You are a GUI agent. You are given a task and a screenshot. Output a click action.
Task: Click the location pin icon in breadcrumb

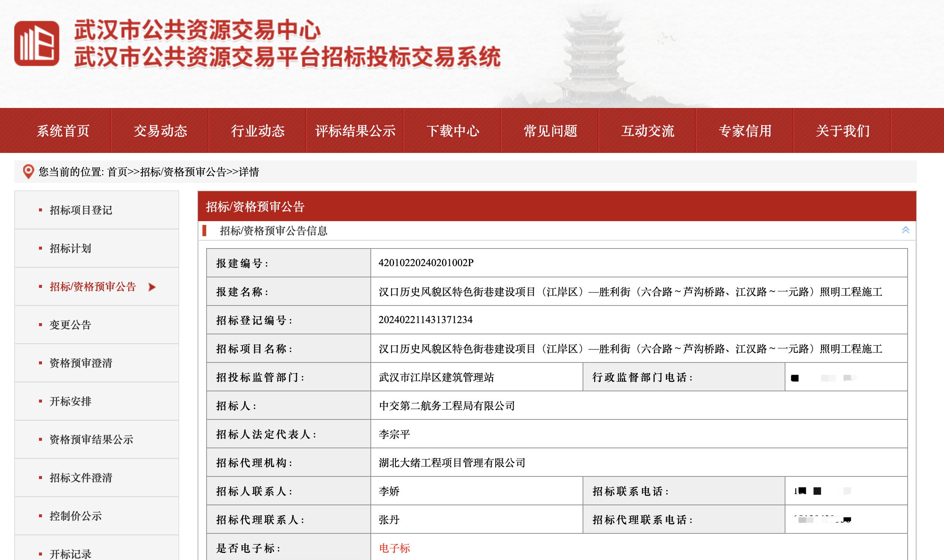pyautogui.click(x=28, y=172)
